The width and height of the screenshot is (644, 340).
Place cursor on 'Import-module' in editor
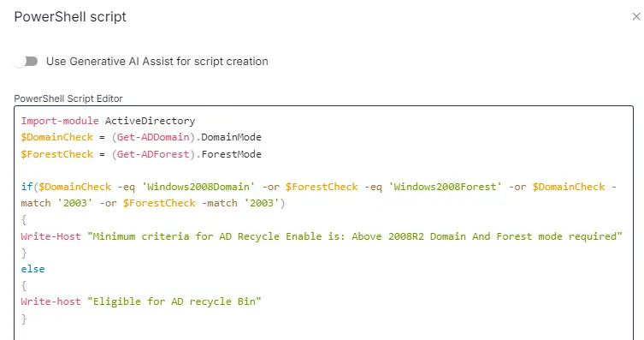[60, 121]
